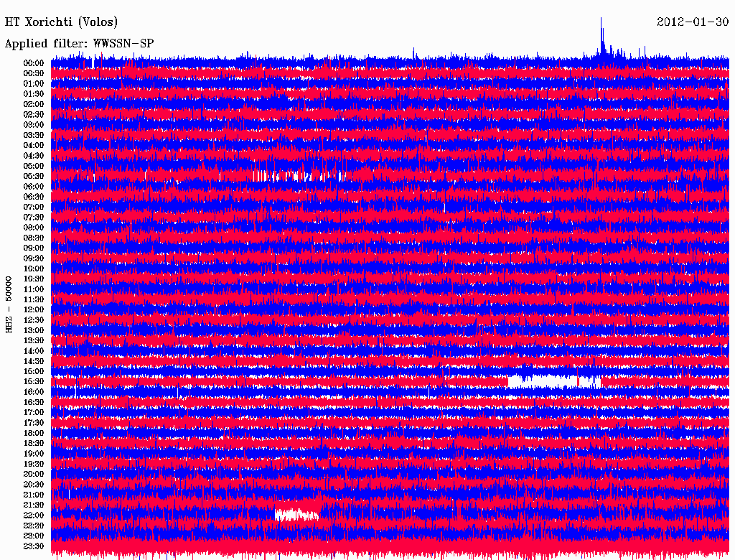Image resolution: width=735 pixels, height=560 pixels.
Task: Click the 08:00 time label
Action: coord(34,228)
